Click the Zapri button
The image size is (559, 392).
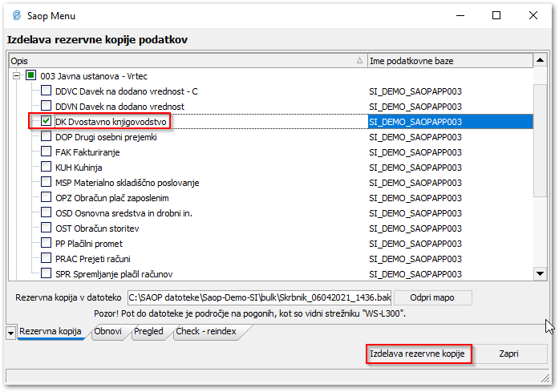(x=508, y=354)
